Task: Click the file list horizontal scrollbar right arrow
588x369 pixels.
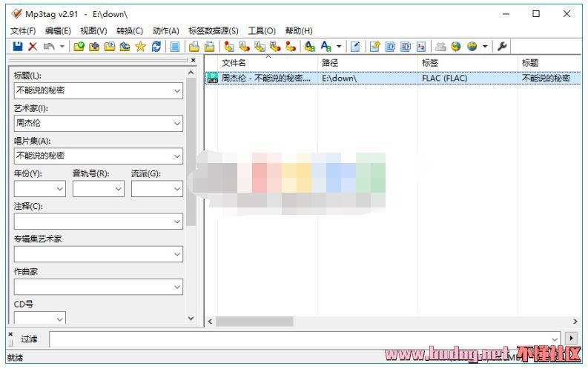Action: [575, 322]
